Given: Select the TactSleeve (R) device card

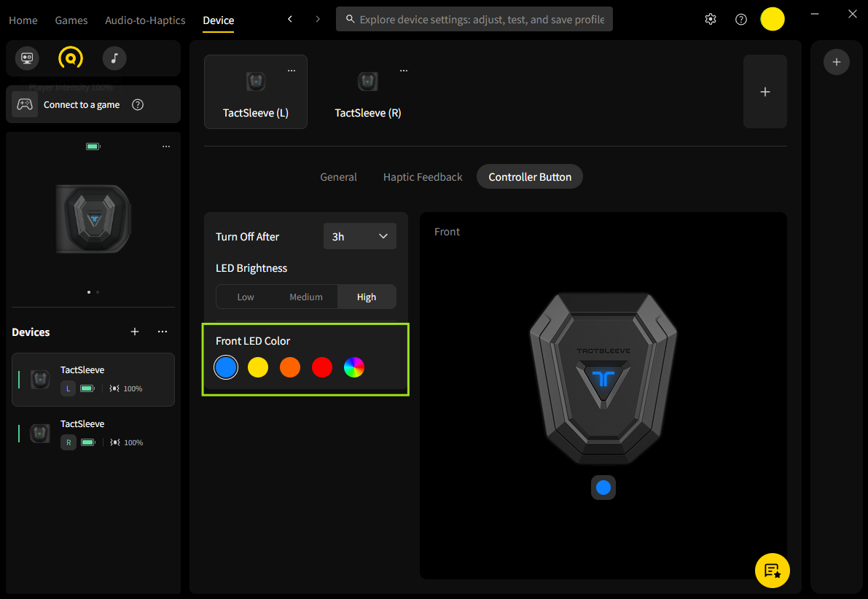Looking at the screenshot, I should coord(368,92).
